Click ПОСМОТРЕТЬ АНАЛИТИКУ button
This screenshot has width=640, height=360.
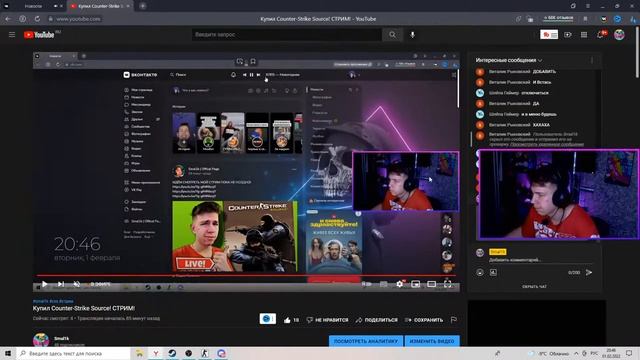[366, 341]
